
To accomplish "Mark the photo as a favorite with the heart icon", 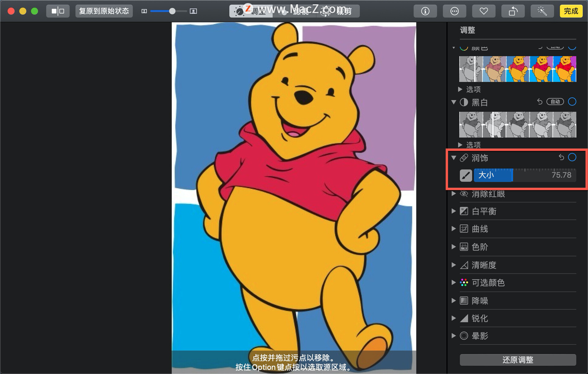I will (x=484, y=11).
